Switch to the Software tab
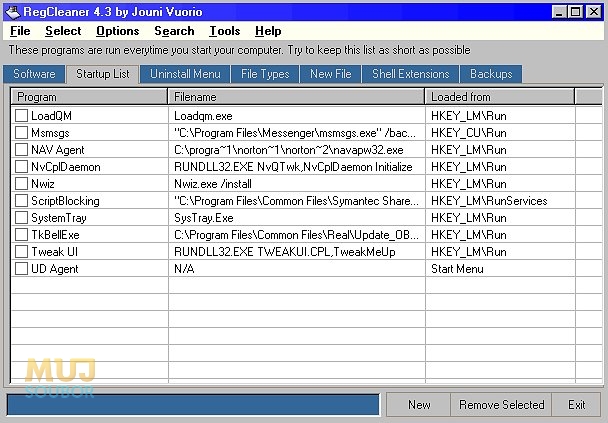 pyautogui.click(x=34, y=74)
